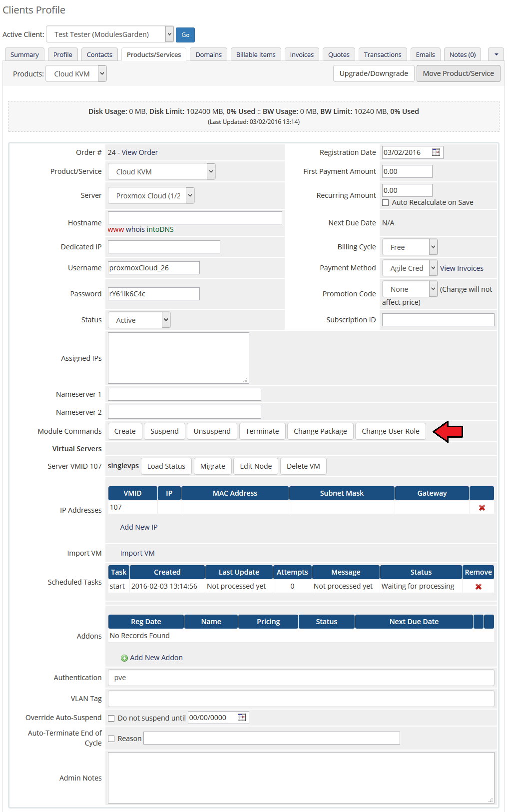Click the First Payment Amount field
Viewport: 508px width, 812px height.
407,171
